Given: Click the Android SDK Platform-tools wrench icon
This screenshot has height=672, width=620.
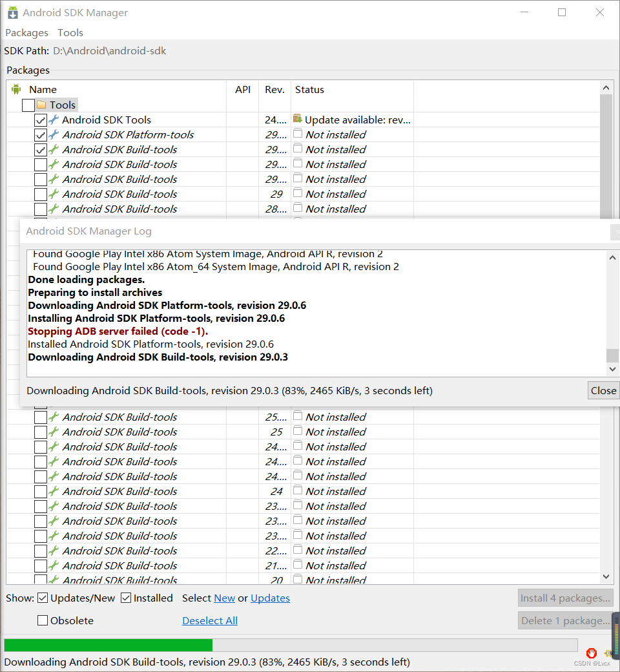Looking at the screenshot, I should pyautogui.click(x=54, y=134).
